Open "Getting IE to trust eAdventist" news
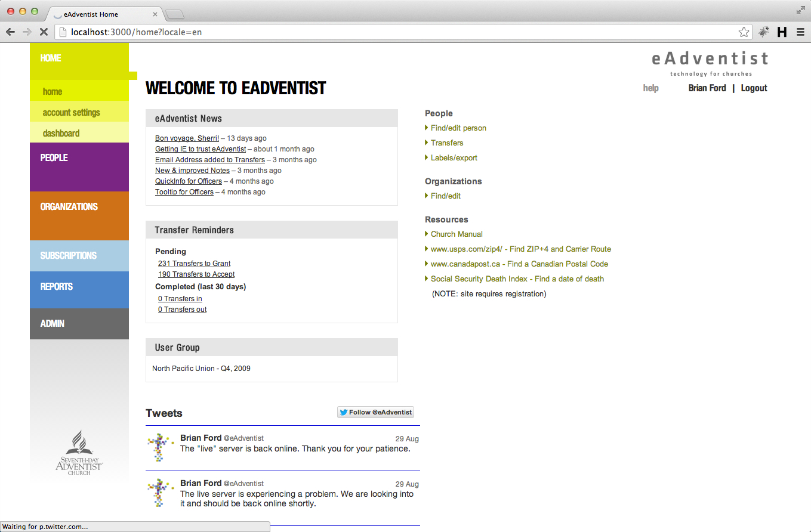Screen dimensions: 811x532 [x=201, y=149]
